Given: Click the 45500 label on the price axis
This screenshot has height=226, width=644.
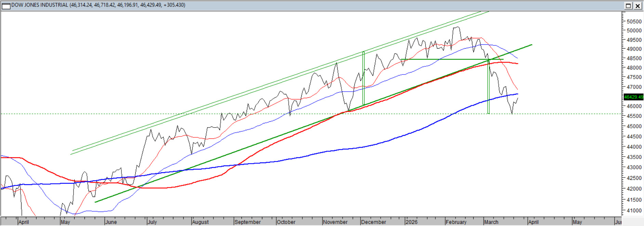Looking at the screenshot, I should [x=634, y=116].
